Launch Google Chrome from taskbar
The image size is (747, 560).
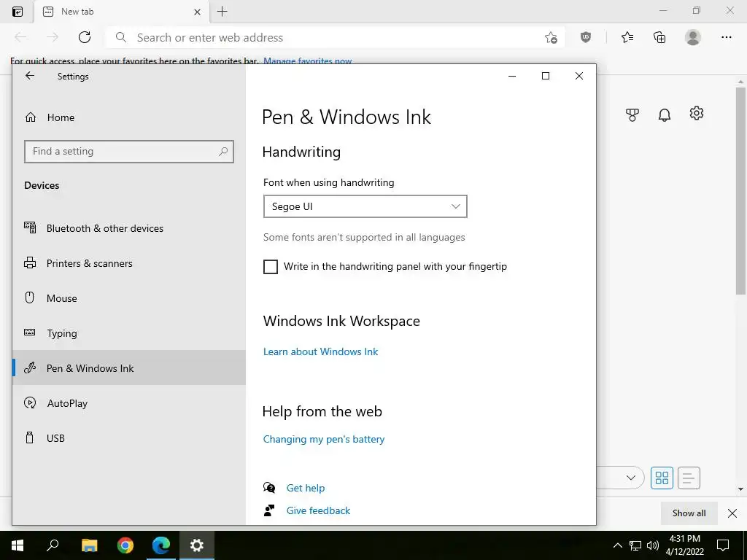tap(125, 545)
